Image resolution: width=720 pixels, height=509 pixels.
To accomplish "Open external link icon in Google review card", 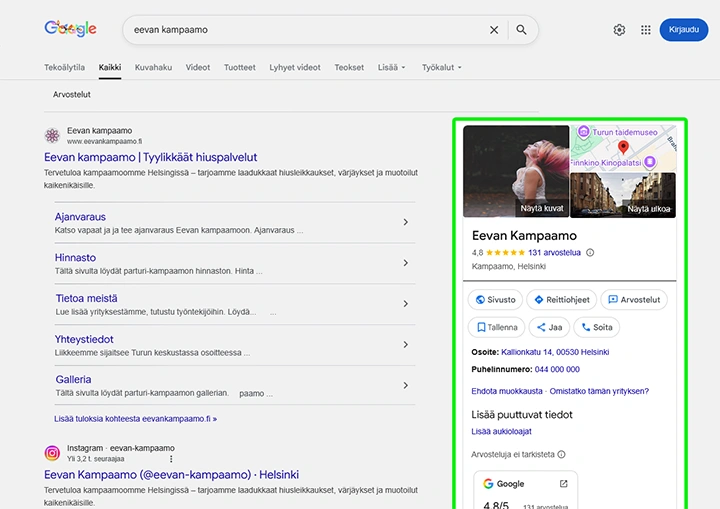I will click(x=563, y=484).
